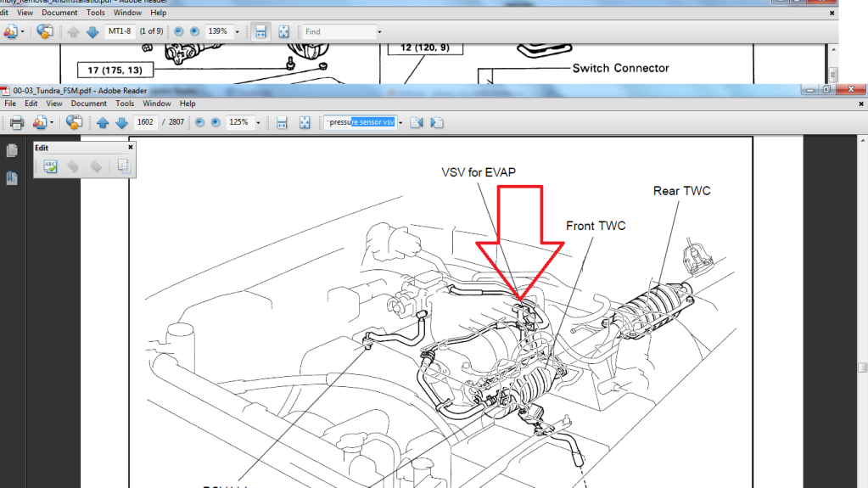The image size is (868, 488).
Task: Click Print icon in Tundra FSM window
Action: [x=17, y=122]
